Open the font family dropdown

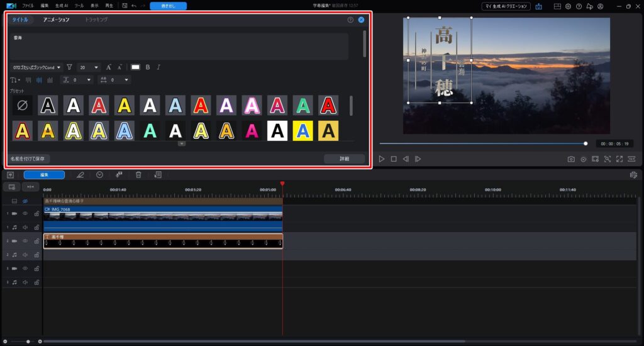[36, 67]
